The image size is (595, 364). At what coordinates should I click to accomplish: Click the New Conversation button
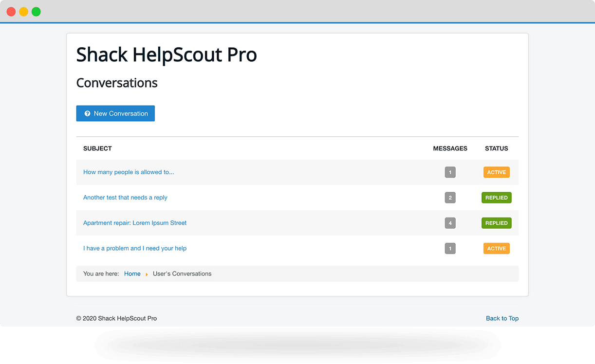115,113
